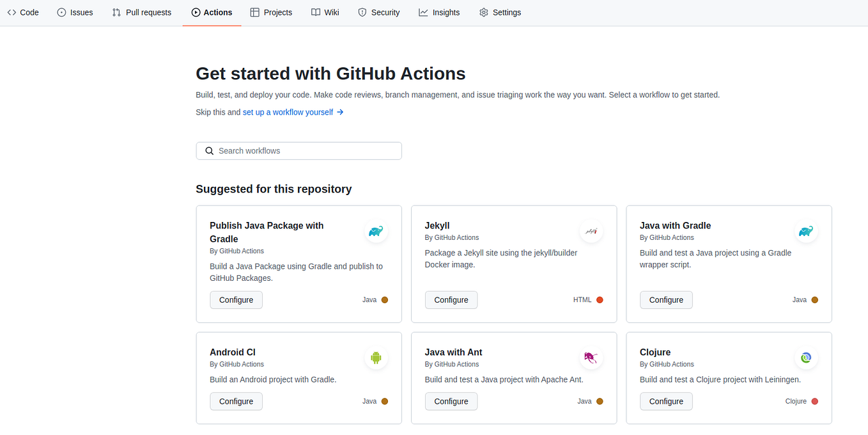Click the magnifier icon in the search box
This screenshot has height=435, width=868.
pos(209,150)
